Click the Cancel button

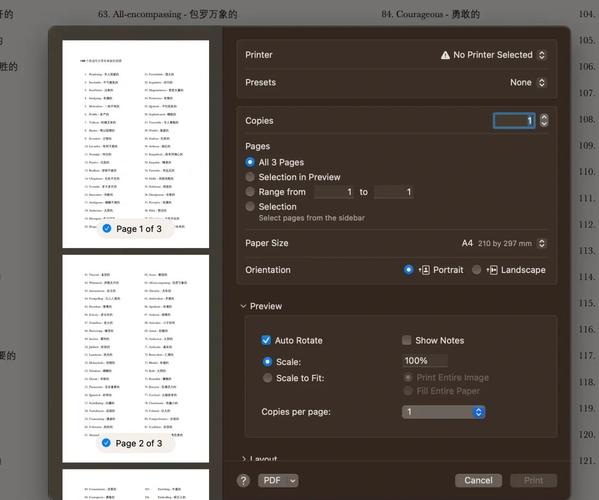(478, 481)
